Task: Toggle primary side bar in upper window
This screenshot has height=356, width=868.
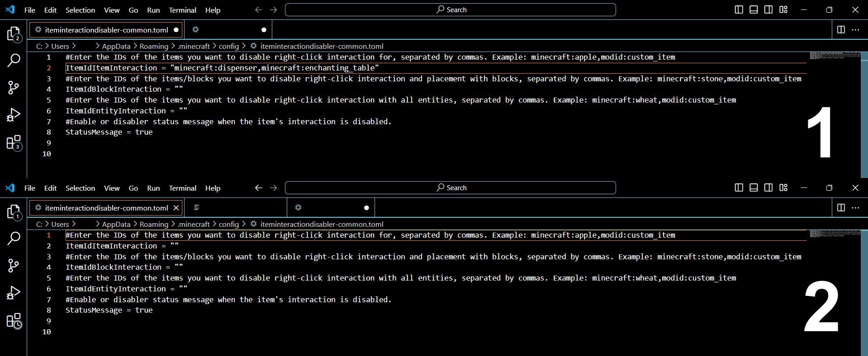Action: click(739, 9)
